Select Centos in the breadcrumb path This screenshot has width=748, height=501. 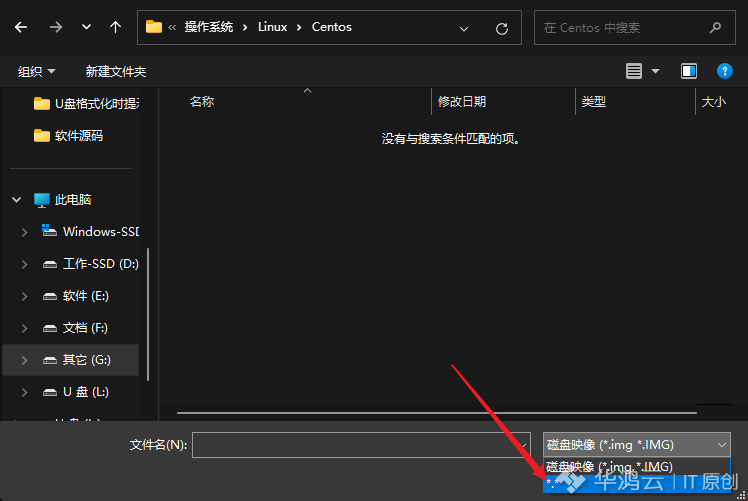pos(332,27)
